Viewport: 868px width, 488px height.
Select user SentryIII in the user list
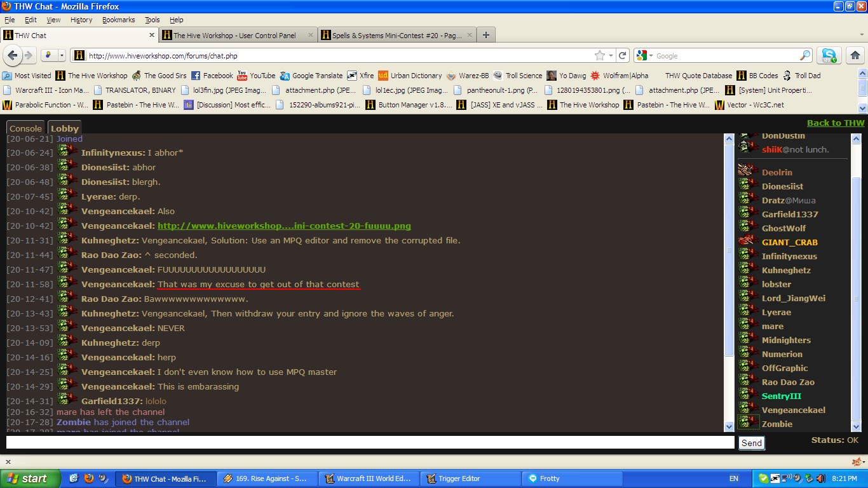781,396
